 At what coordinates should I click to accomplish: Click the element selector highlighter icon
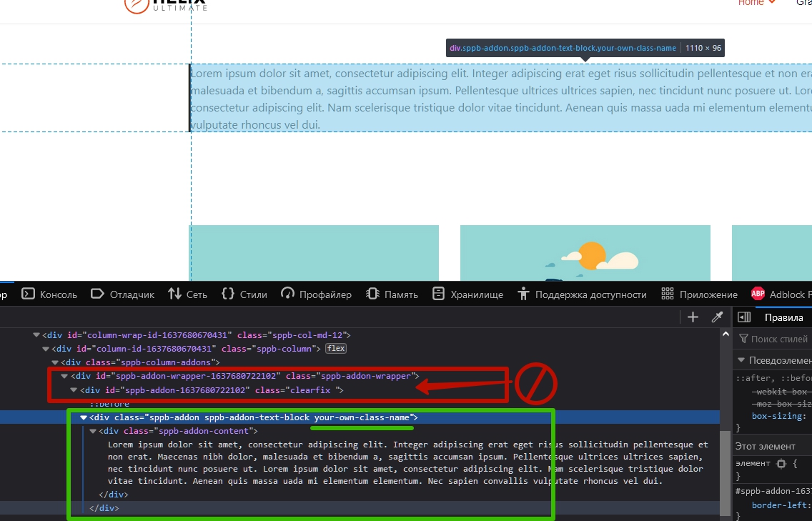pos(781,463)
